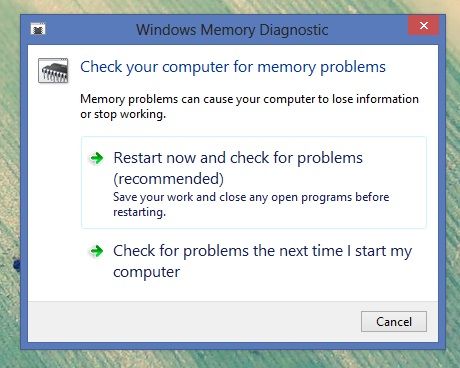This screenshot has height=368, width=460.
Task: Click the word computer under next-time option
Action: [146, 272]
